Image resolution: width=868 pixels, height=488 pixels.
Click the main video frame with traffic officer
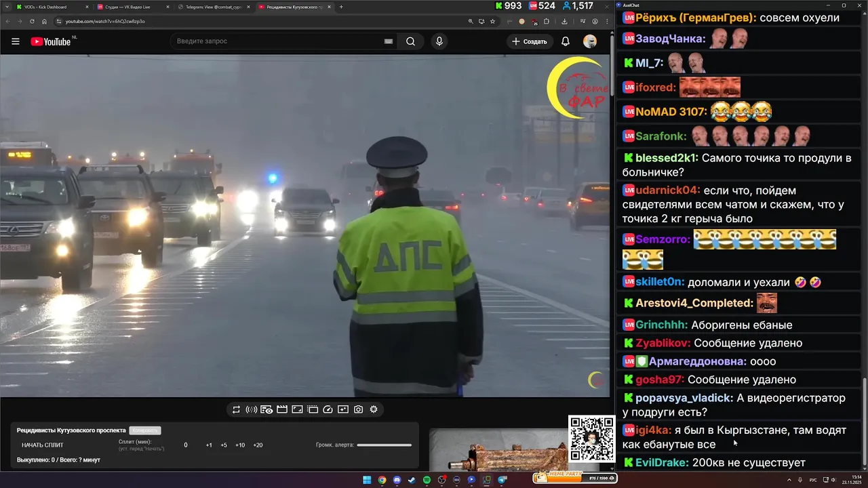(x=305, y=226)
